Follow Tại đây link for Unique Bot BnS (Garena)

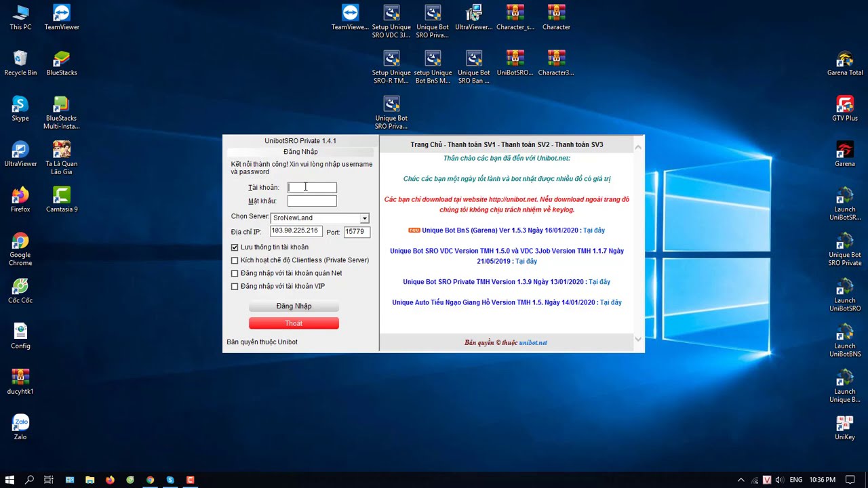pyautogui.click(x=594, y=230)
